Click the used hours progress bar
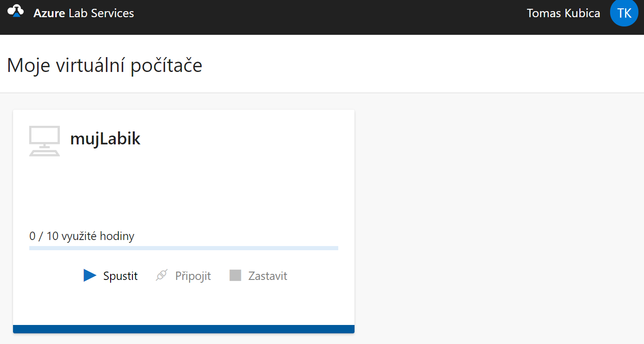 pos(184,248)
